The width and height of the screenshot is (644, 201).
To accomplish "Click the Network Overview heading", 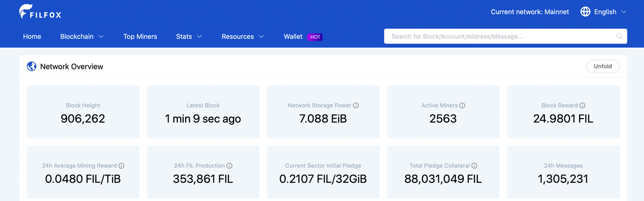I will [x=71, y=66].
